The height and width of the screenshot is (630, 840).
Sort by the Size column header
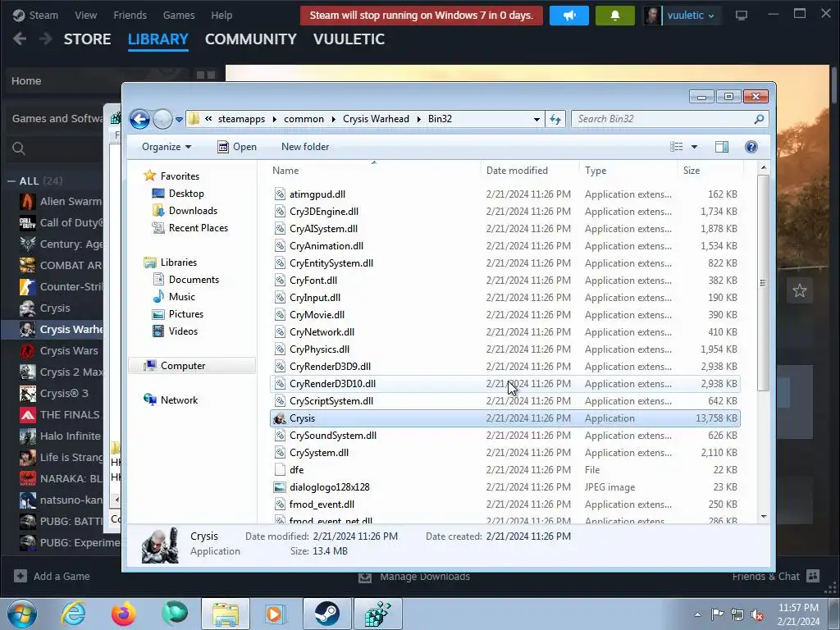[x=691, y=171]
